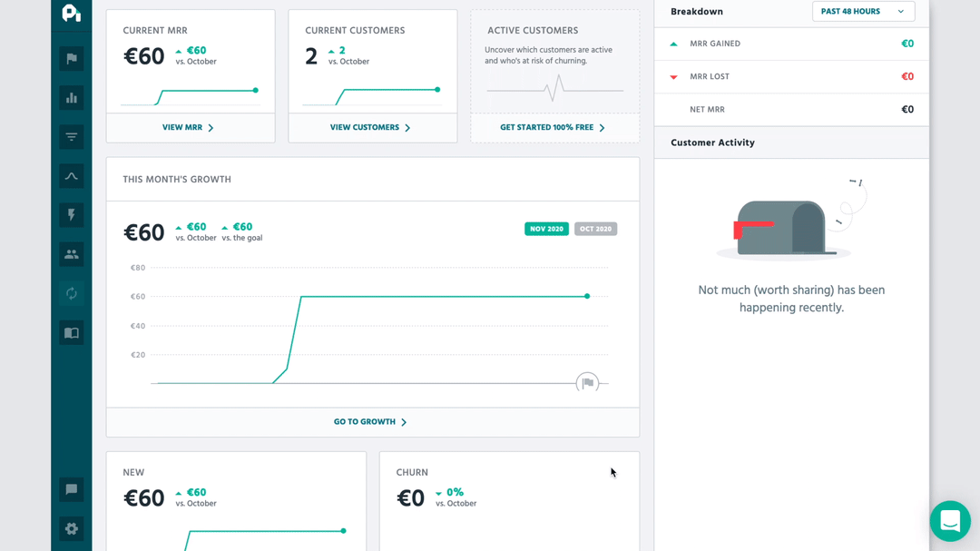The width and height of the screenshot is (980, 551).
Task: Open the segmentation funnel icon
Action: click(x=71, y=136)
